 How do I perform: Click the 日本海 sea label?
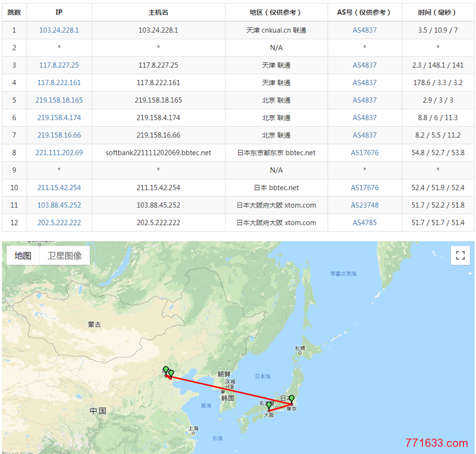point(262,376)
